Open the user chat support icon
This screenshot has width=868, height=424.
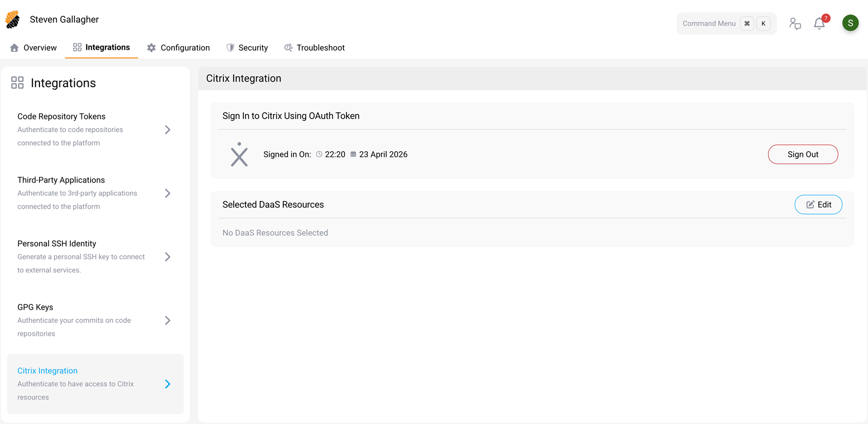point(795,24)
